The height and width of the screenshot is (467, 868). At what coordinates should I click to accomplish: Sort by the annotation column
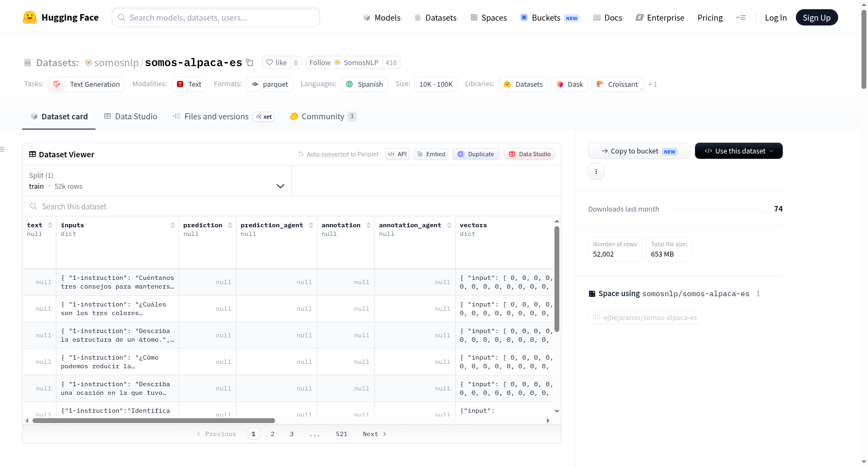click(x=368, y=225)
